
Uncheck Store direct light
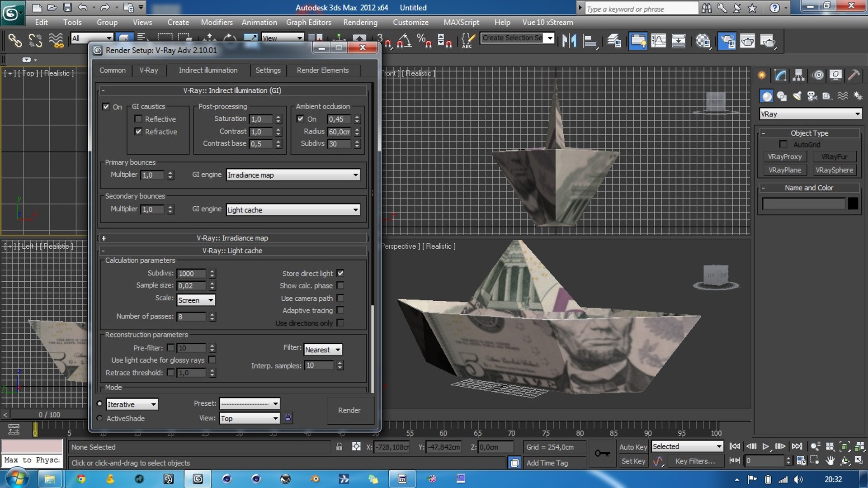pos(340,273)
